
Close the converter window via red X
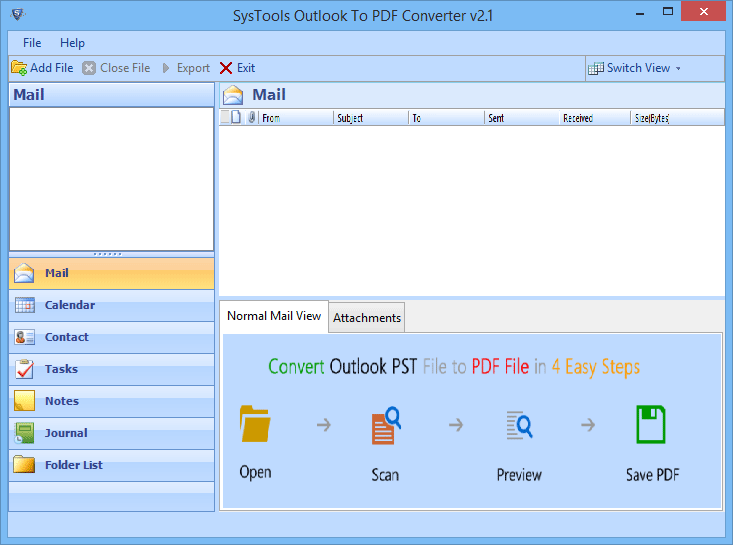[704, 12]
